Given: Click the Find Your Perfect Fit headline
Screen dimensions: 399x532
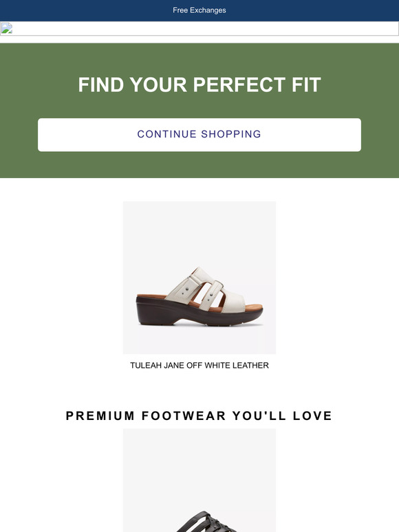Looking at the screenshot, I should pyautogui.click(x=199, y=85).
